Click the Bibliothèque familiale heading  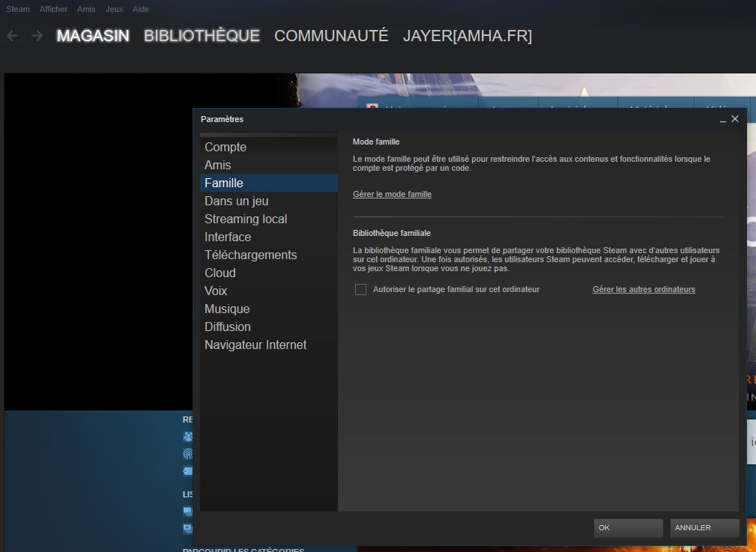click(x=392, y=233)
